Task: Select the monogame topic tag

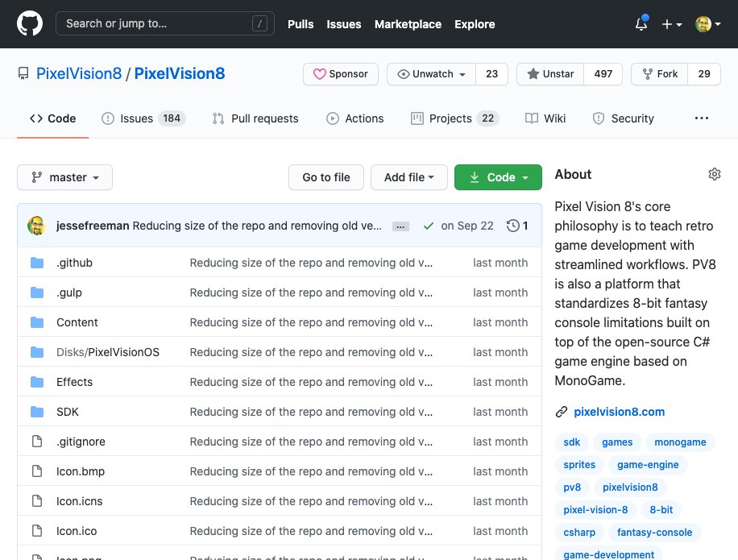Action: [x=680, y=442]
